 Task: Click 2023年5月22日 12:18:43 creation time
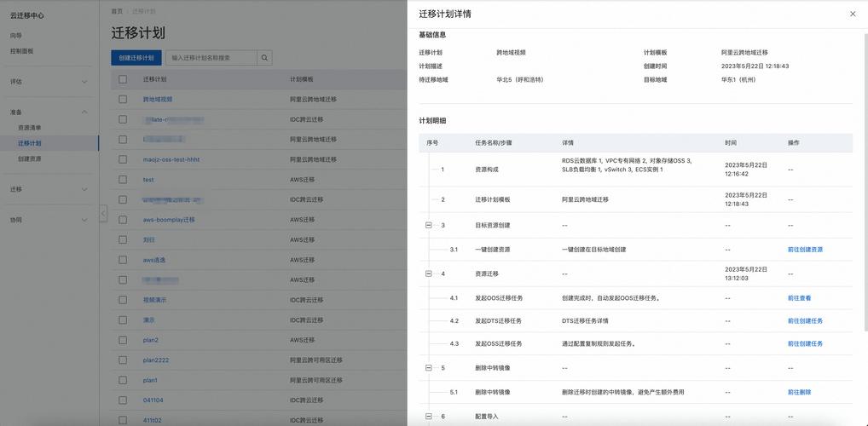click(x=755, y=66)
